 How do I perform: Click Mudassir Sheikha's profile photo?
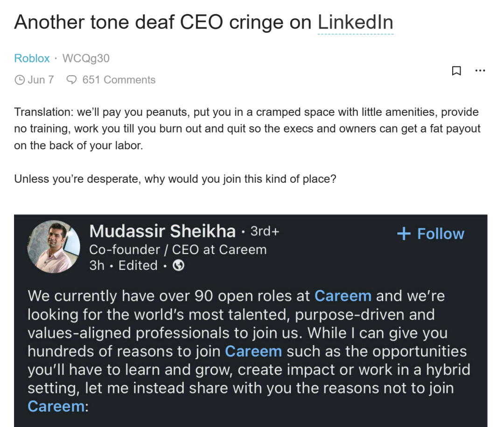(x=54, y=247)
